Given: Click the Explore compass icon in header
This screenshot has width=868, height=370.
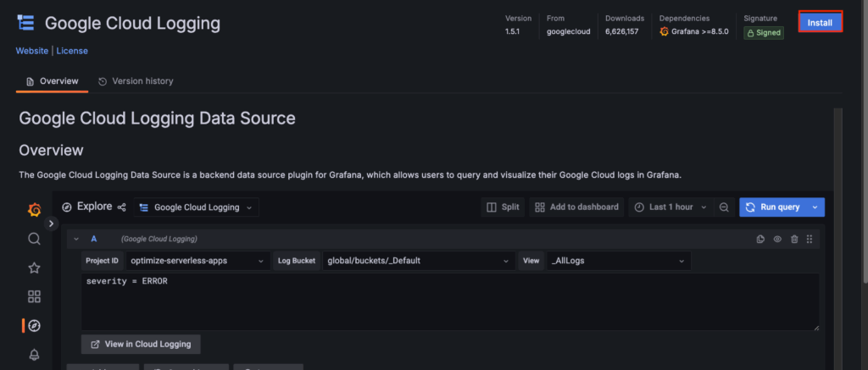Looking at the screenshot, I should pos(67,207).
